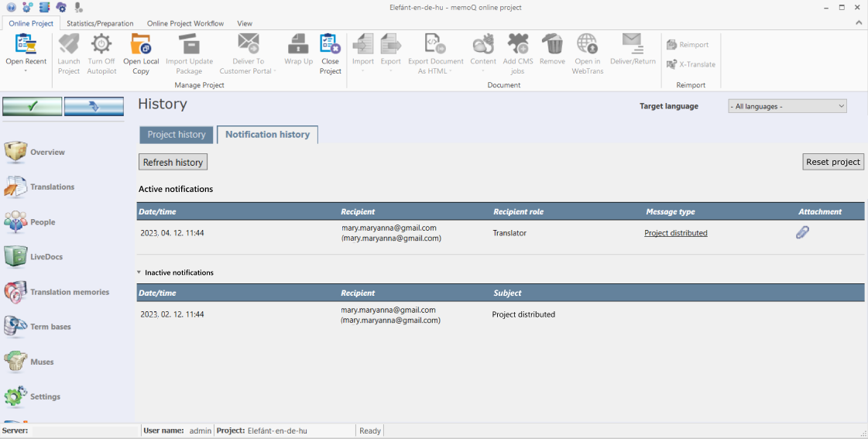Click the blue arrows sync button
Screen dimensions: 868x439
point(94,107)
